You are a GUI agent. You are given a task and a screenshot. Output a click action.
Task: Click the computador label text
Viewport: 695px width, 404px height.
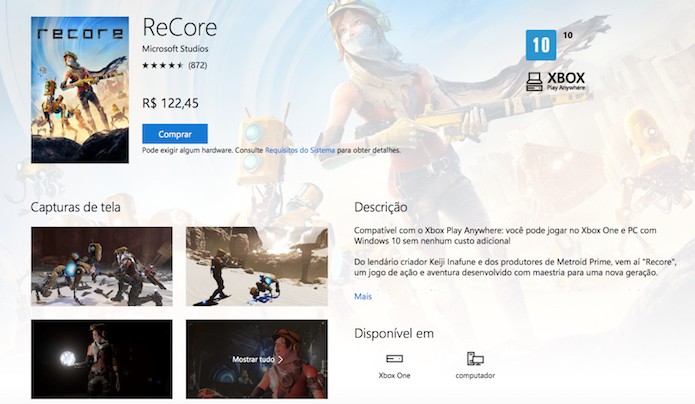[x=475, y=376]
